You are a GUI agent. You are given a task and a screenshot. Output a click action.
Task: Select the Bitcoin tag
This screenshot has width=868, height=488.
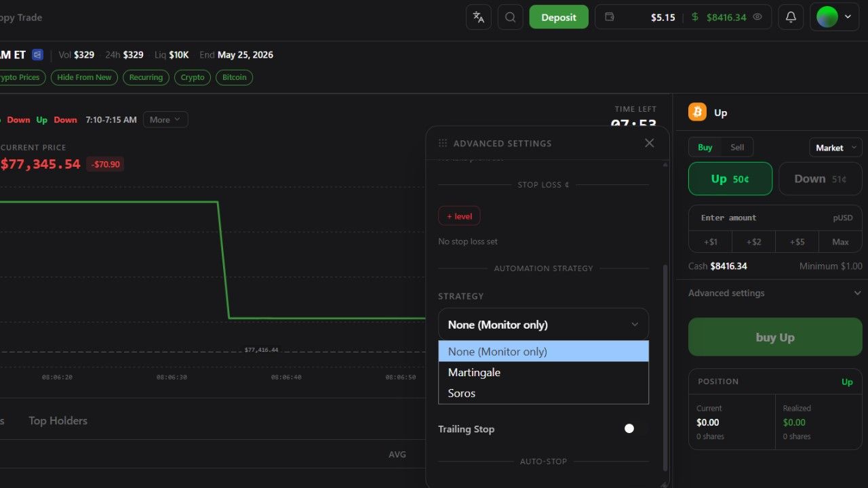(235, 77)
